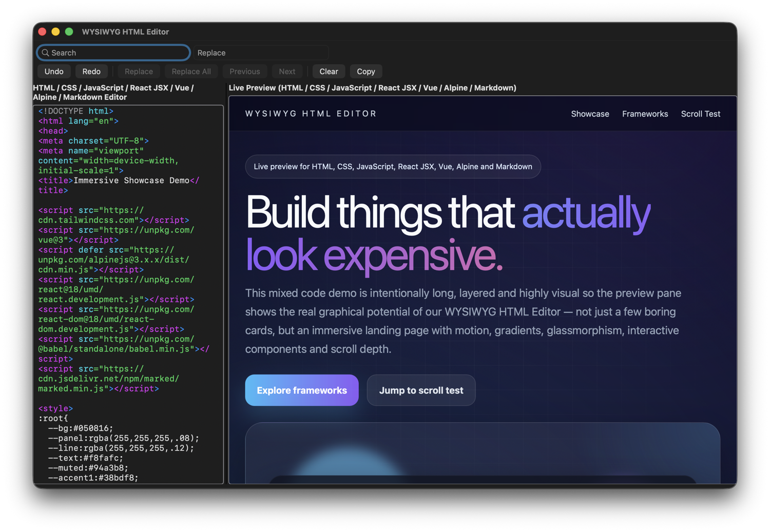This screenshot has width=770, height=532.
Task: Go to the Previous match
Action: click(244, 71)
